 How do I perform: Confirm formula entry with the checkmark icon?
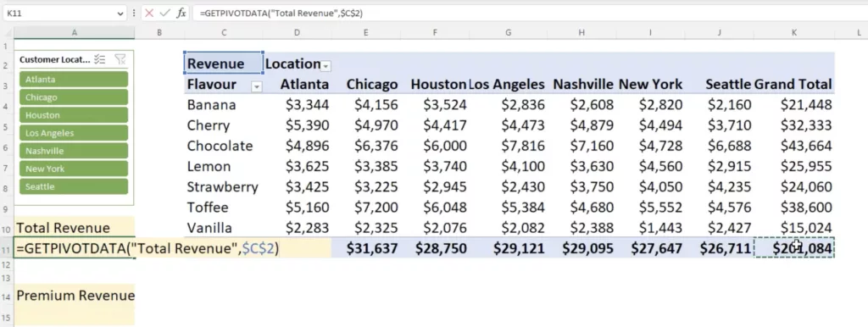pyautogui.click(x=164, y=14)
